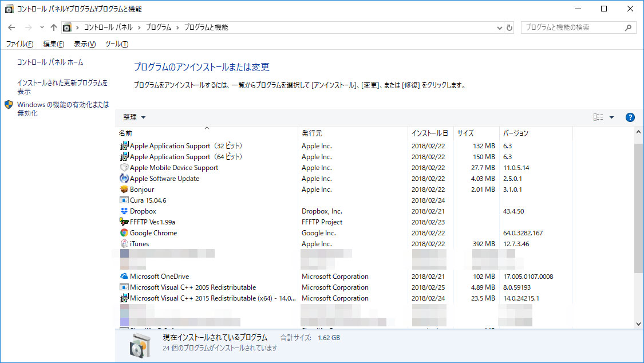644x363 pixels.
Task: Click the プログラムと機能 breadcrumb segment
Action: (206, 27)
